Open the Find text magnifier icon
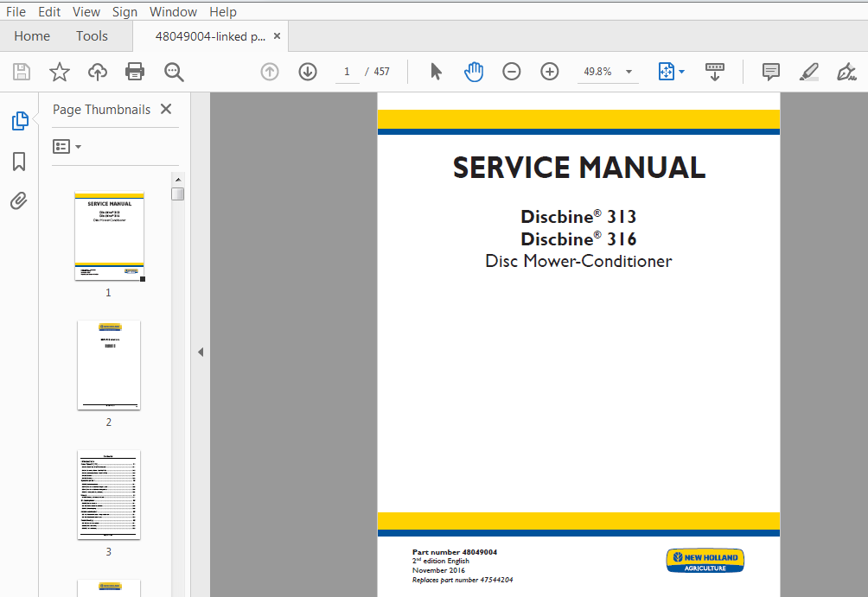 [x=174, y=72]
